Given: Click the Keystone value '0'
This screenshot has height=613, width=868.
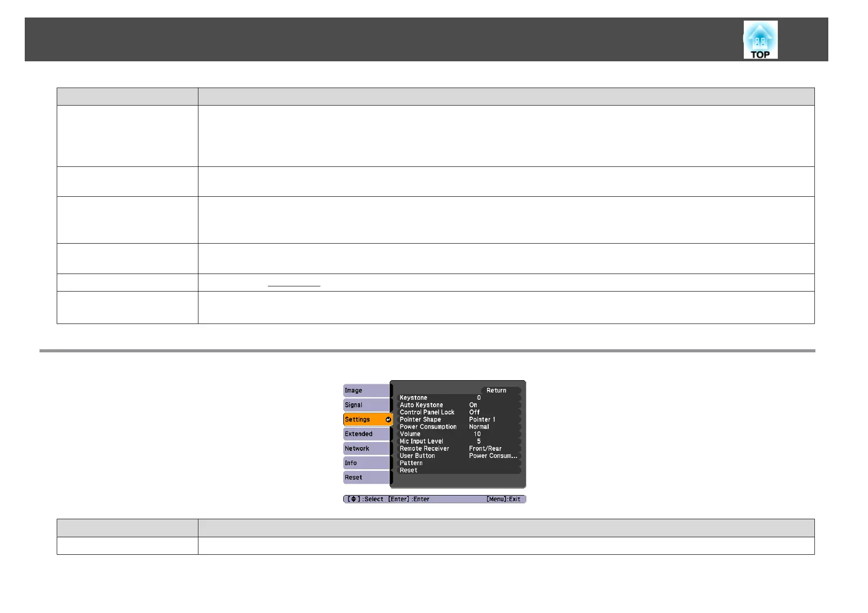Looking at the screenshot, I should (479, 398).
